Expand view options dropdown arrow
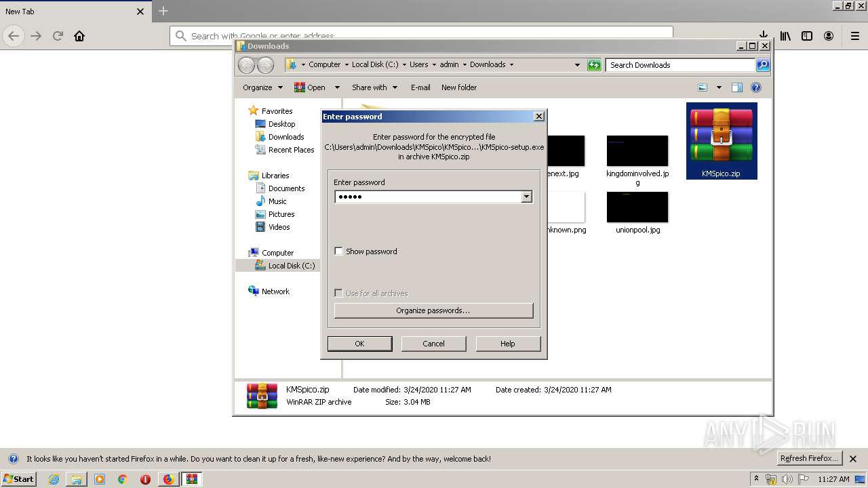The width and height of the screenshot is (868, 488). click(x=719, y=87)
